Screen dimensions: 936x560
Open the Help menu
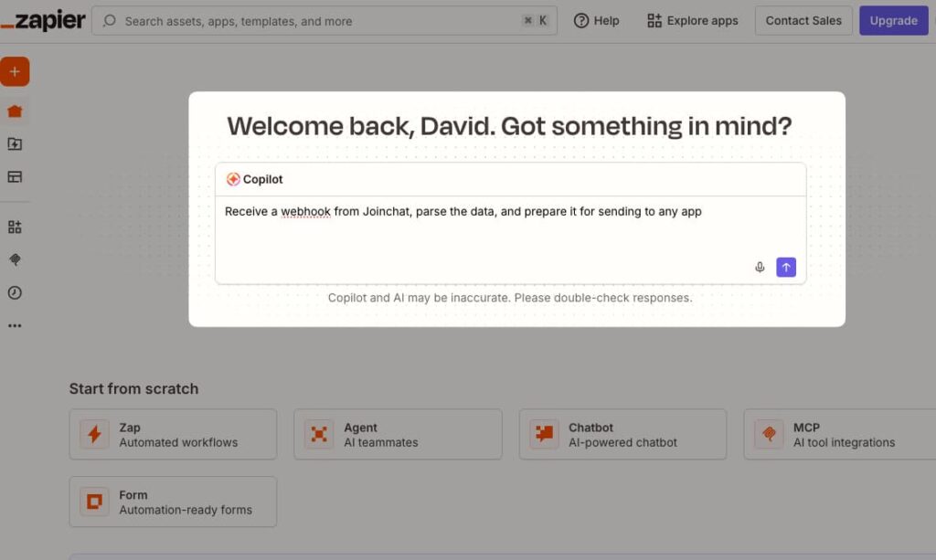click(596, 21)
